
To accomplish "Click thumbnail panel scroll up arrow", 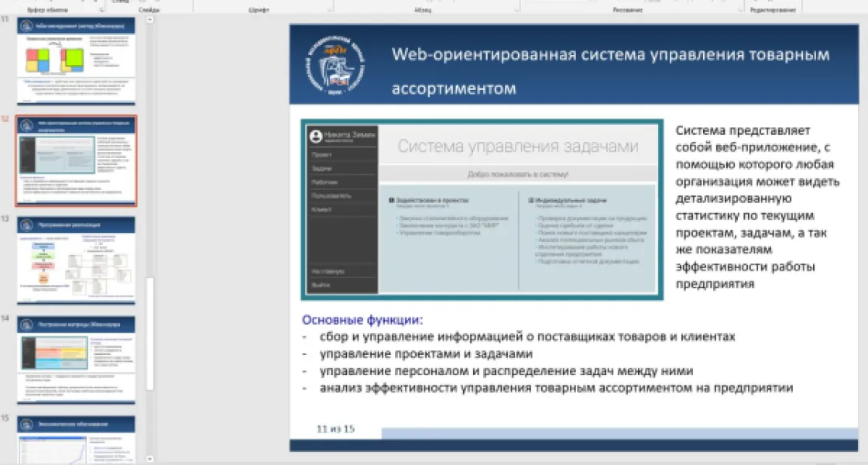I will (149, 20).
